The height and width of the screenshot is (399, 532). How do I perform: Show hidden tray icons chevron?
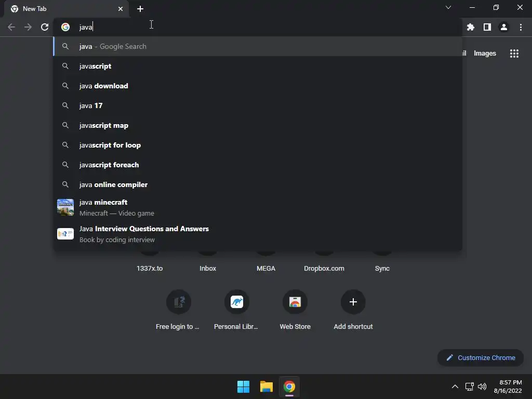pyautogui.click(x=455, y=387)
